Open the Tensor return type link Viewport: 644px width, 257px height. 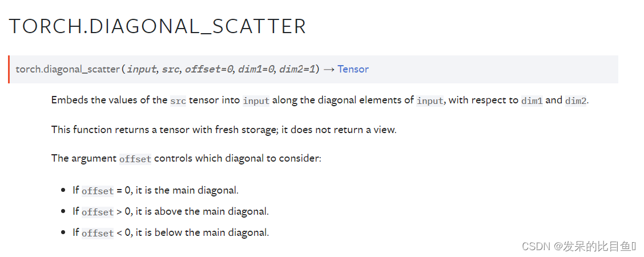coord(353,69)
